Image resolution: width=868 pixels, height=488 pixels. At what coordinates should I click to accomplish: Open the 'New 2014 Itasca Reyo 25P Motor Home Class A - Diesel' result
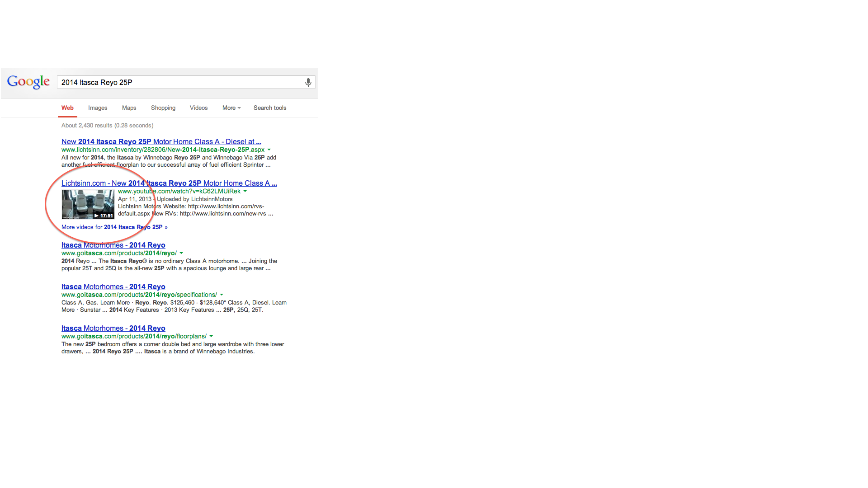[x=161, y=142]
